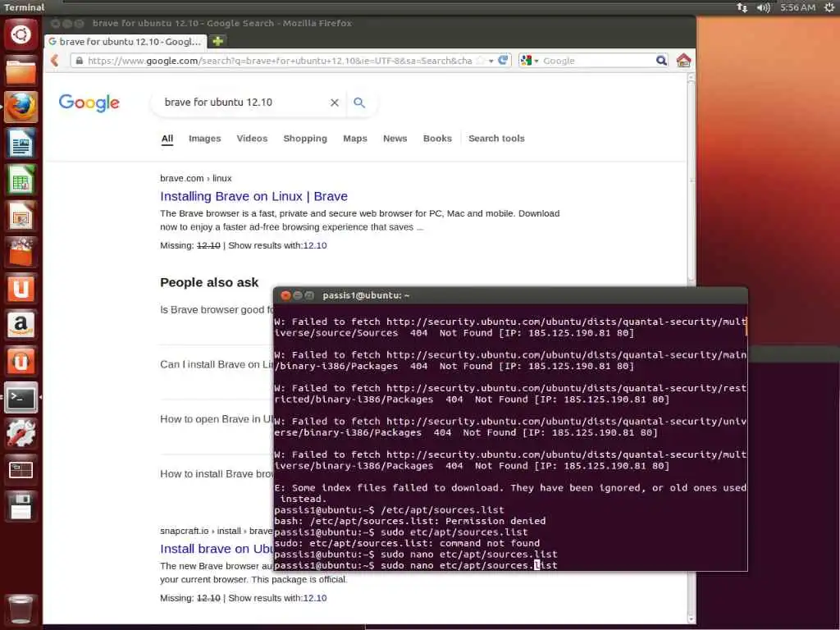840x630 pixels.
Task: Open the search engine selector dropdown
Action: pyautogui.click(x=529, y=61)
